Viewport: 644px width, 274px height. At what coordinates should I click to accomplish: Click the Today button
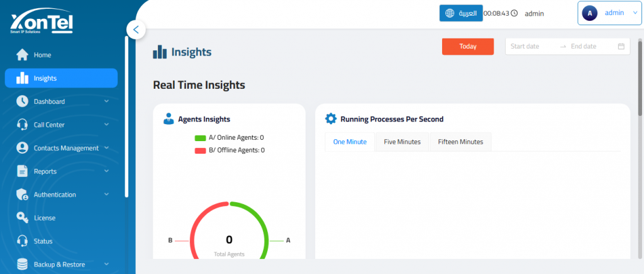[468, 47]
